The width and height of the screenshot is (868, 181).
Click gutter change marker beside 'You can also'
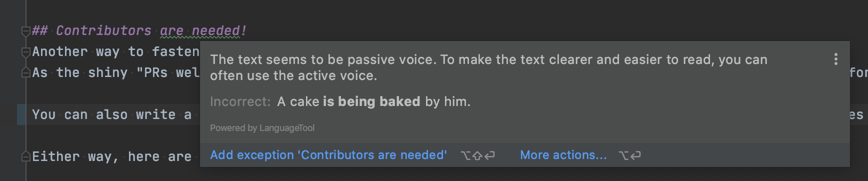(x=21, y=115)
